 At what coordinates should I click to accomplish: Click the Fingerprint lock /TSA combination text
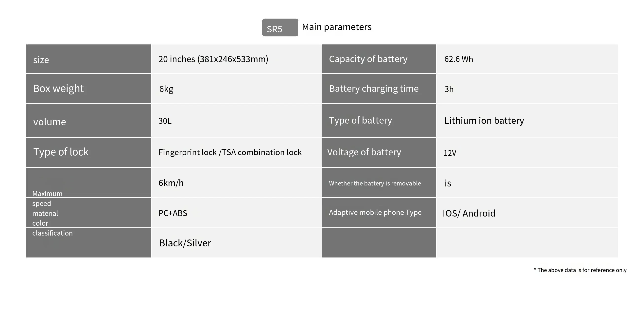[230, 152]
